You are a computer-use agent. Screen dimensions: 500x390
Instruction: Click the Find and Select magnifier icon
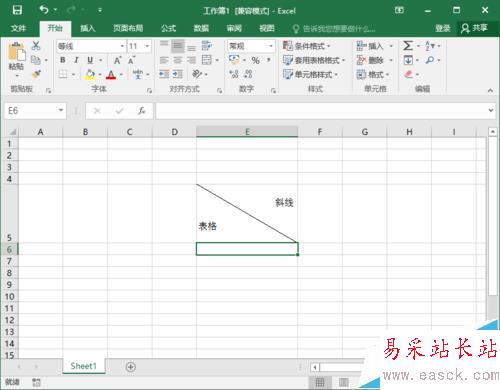tap(430, 60)
